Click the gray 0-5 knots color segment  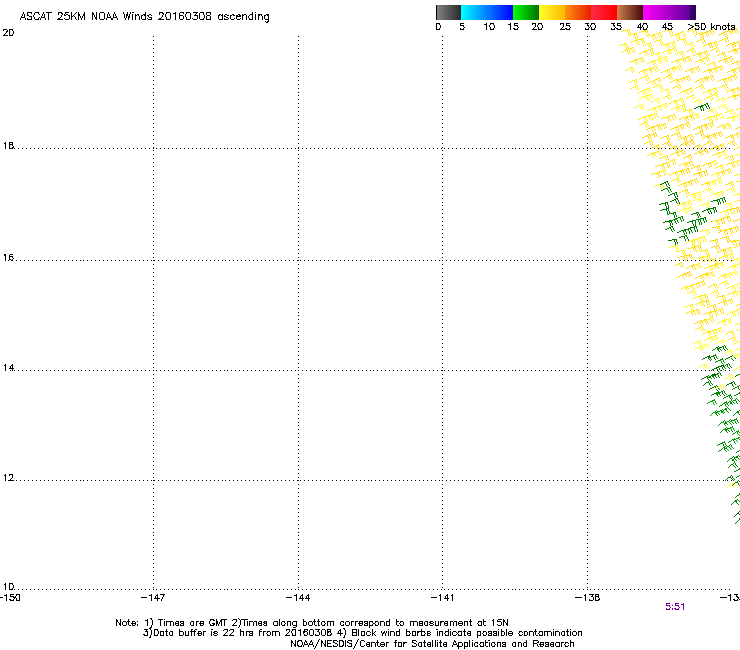point(448,12)
